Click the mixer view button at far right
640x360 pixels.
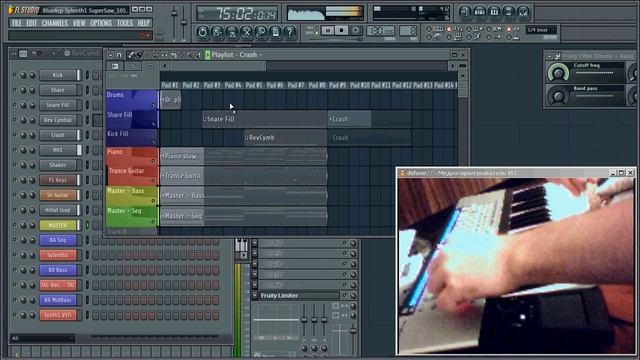524,12
